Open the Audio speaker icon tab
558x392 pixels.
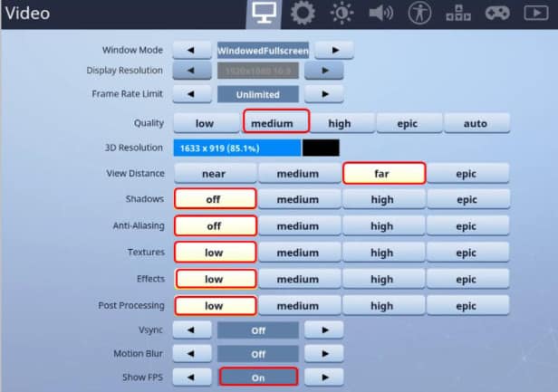tap(380, 14)
